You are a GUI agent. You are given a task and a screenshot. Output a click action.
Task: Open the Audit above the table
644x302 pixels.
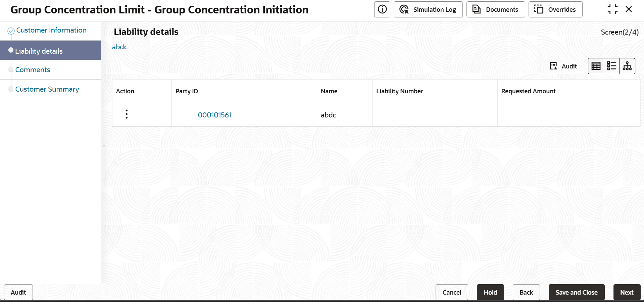point(563,66)
